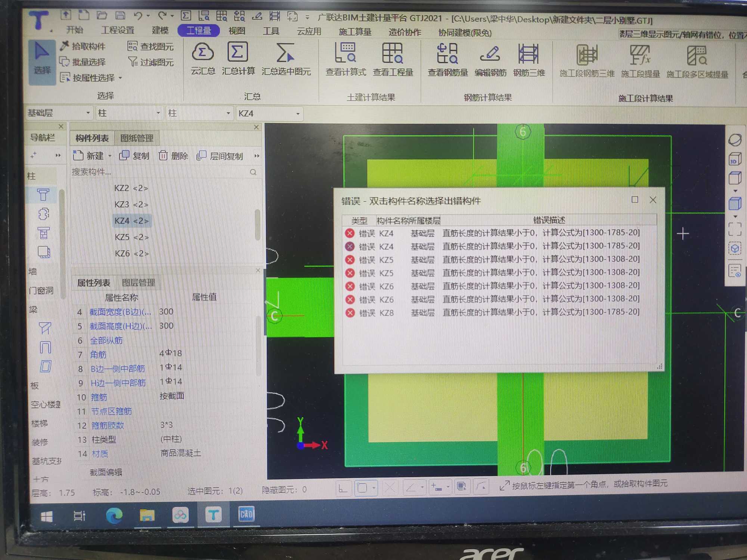This screenshot has width=747, height=560.
Task: Click first KZ4 error row in dialog
Action: click(x=492, y=233)
